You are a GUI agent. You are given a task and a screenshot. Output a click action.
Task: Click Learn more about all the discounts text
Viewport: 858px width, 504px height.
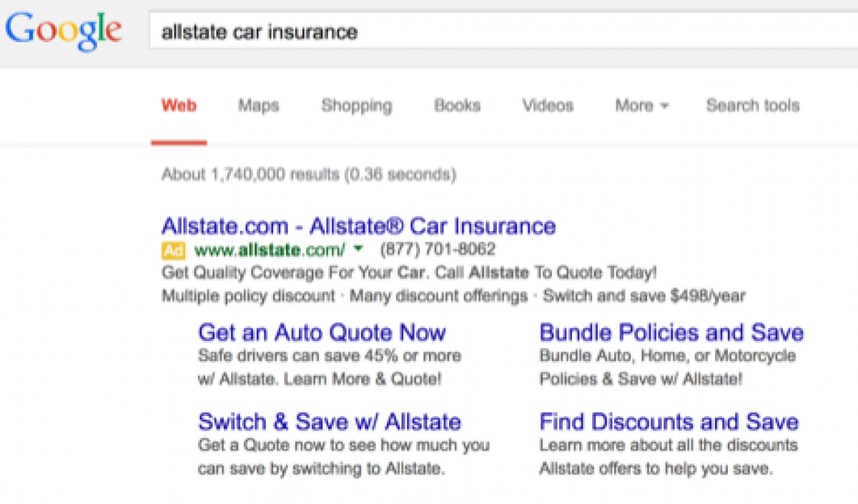tap(669, 445)
